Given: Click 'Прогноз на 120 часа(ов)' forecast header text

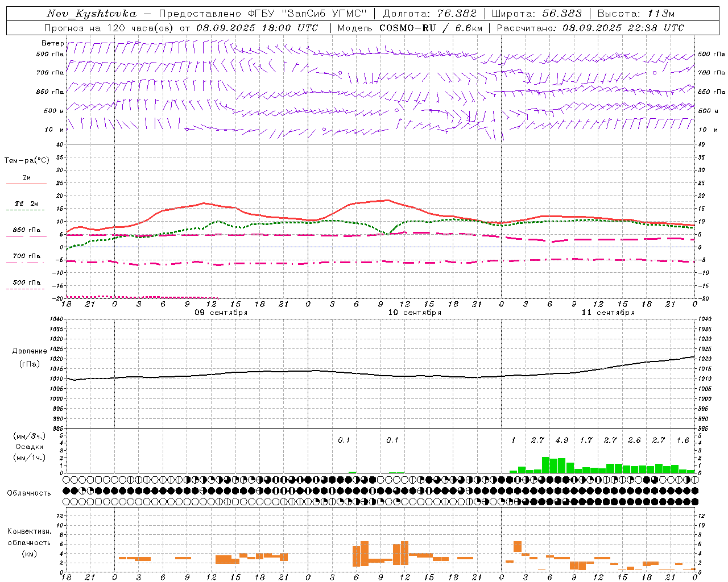Looking at the screenshot, I should (109, 28).
